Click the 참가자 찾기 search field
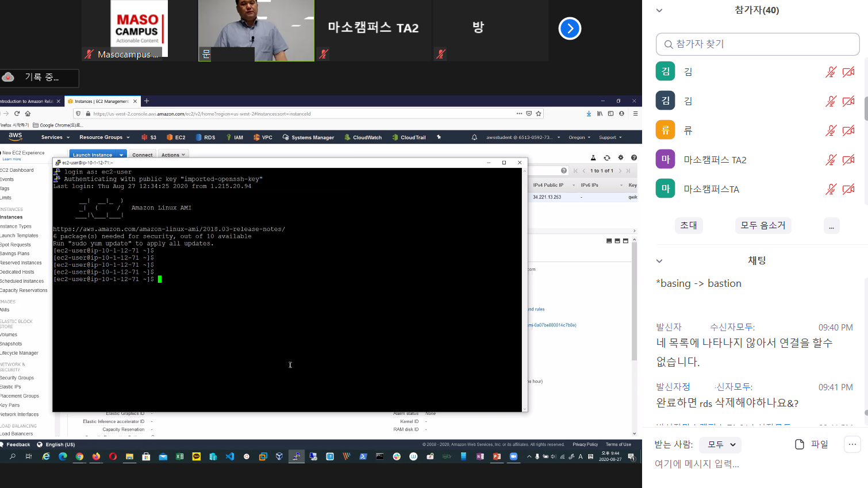 (757, 44)
